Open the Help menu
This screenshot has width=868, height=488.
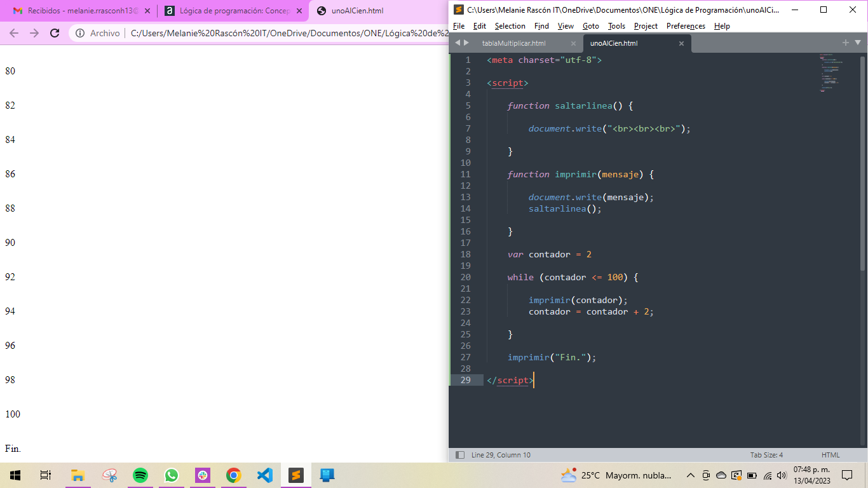[x=722, y=26]
